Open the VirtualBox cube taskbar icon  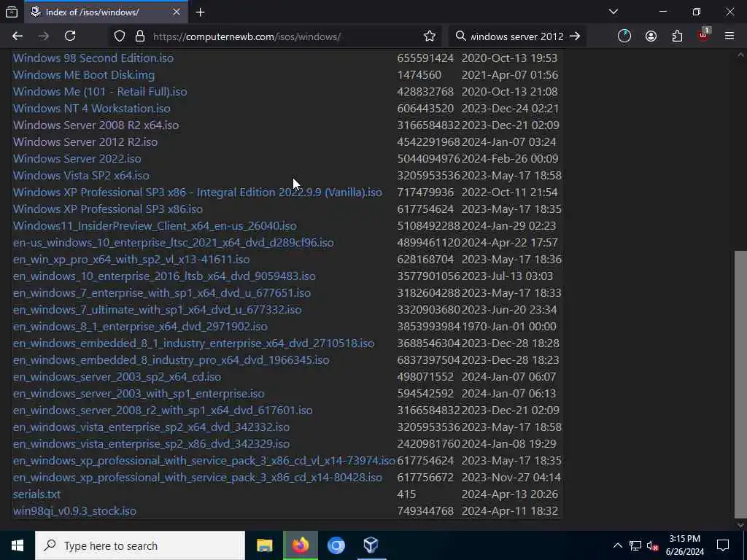[371, 545]
